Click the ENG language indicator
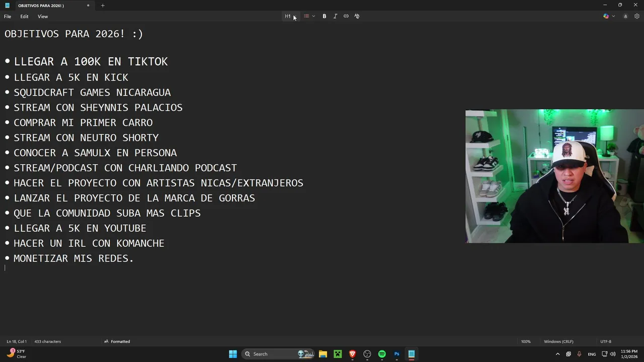Image resolution: width=644 pixels, height=362 pixels. pyautogui.click(x=592, y=354)
